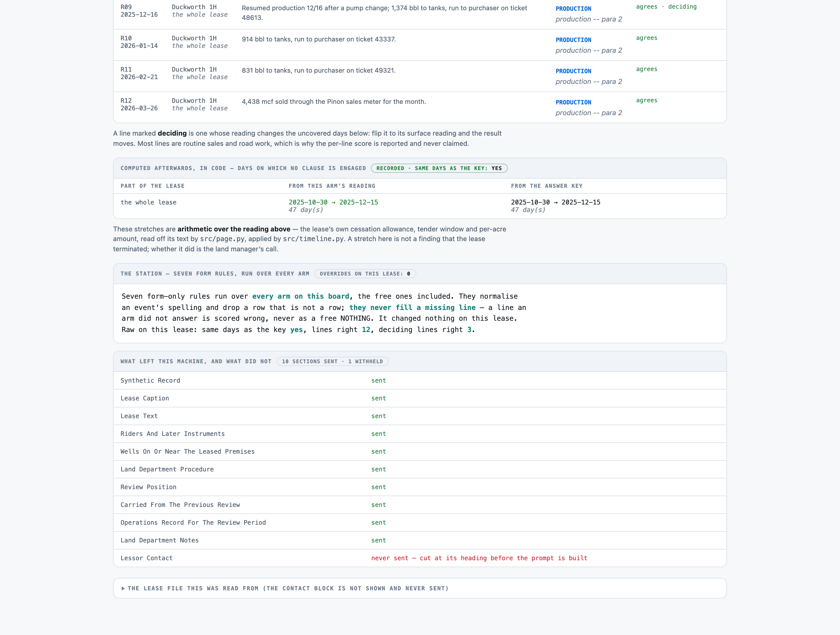Click the 10 sections sent badge
Viewport: 840px width, 635px height.
coord(332,361)
